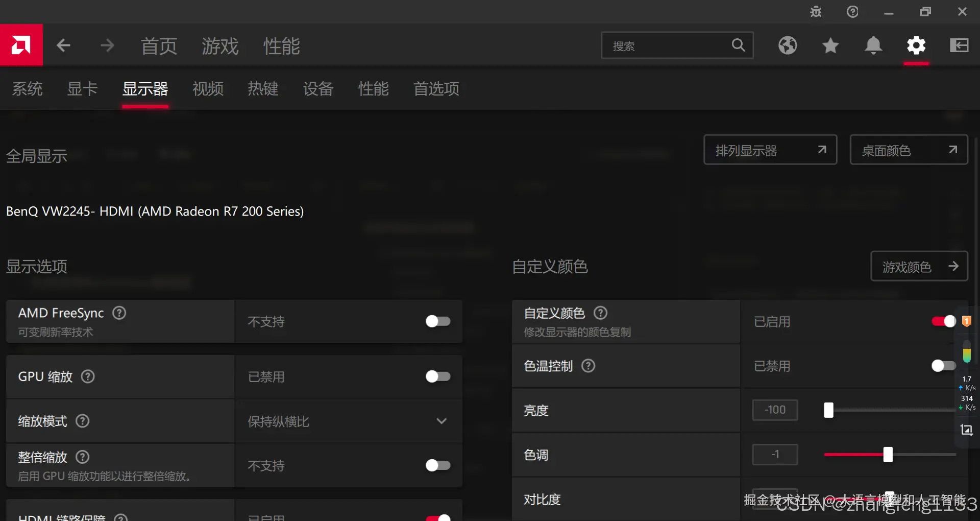Click the 亮度 value box -100
This screenshot has height=521, width=980.
coord(775,410)
